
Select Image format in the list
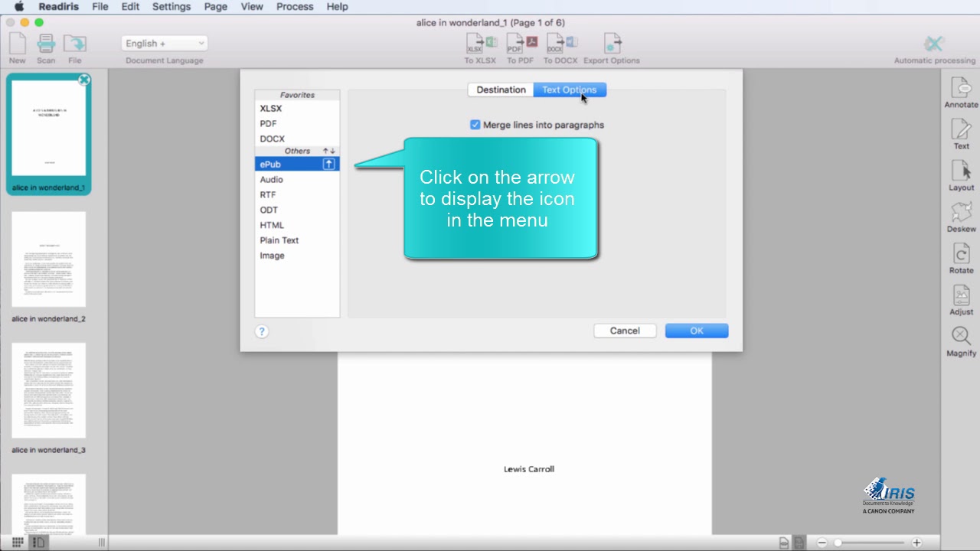pos(297,256)
